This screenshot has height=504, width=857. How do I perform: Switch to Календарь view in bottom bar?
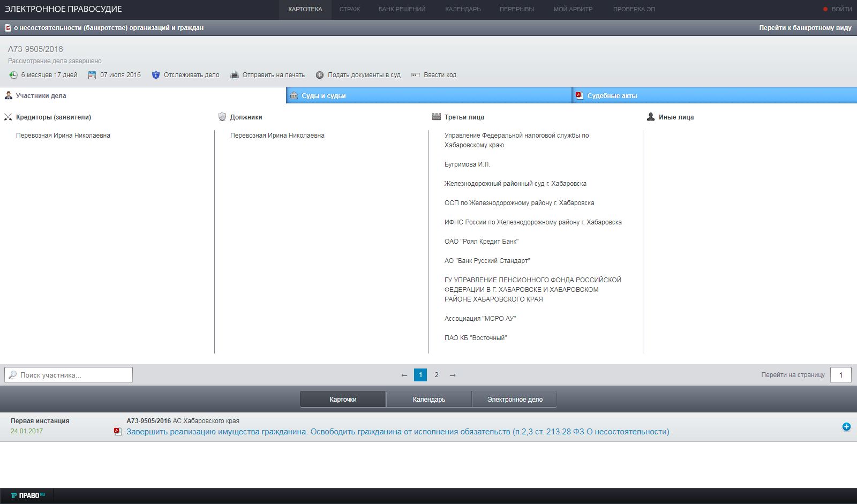pyautogui.click(x=428, y=400)
